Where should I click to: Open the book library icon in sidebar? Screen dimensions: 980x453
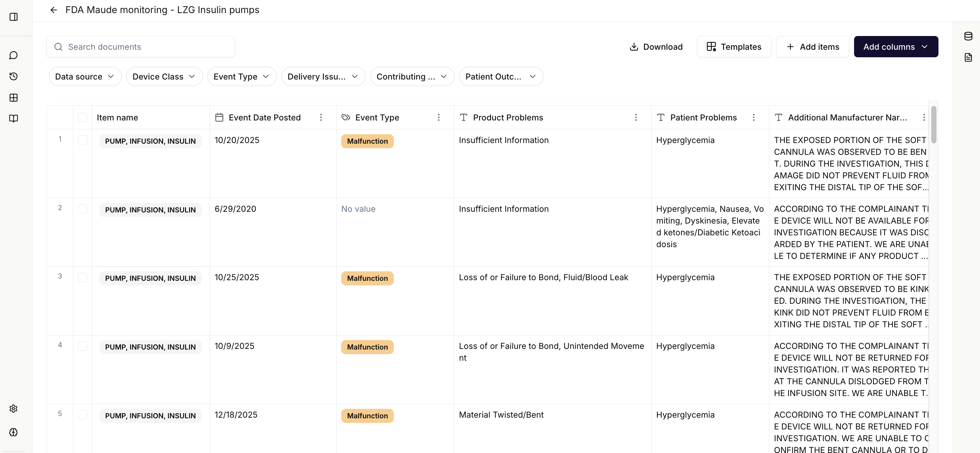point(14,118)
